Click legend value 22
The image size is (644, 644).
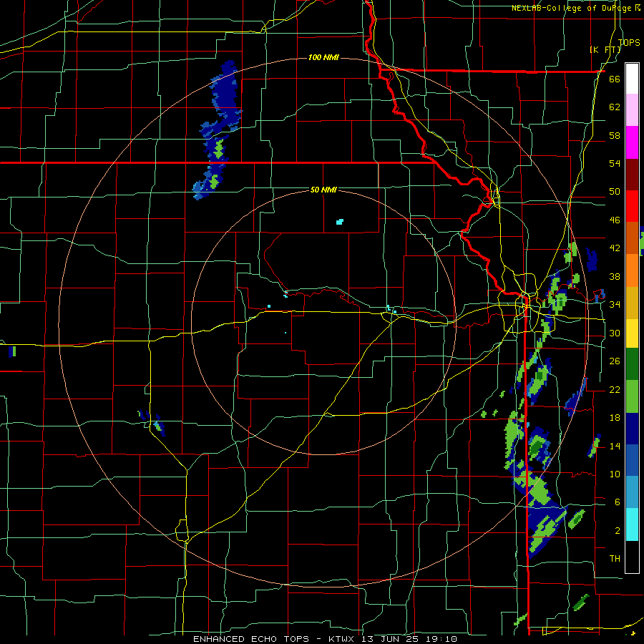click(x=615, y=389)
